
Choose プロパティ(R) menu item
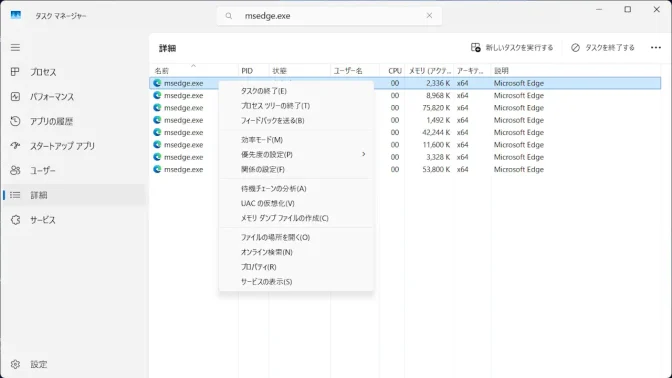point(296,267)
